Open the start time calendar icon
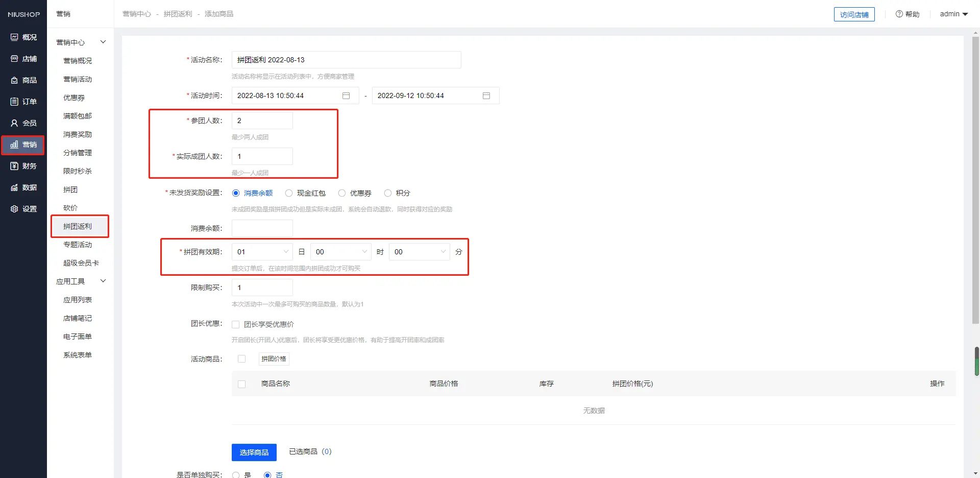Image resolution: width=980 pixels, height=478 pixels. pyautogui.click(x=346, y=95)
